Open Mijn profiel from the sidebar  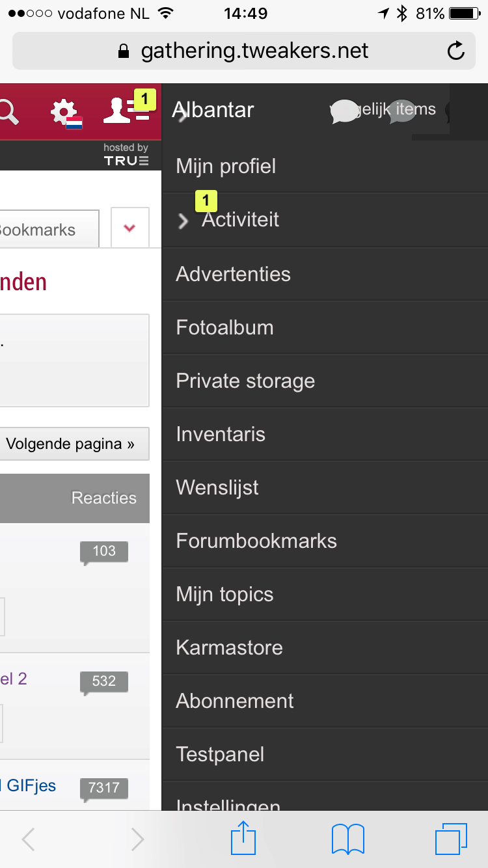226,166
